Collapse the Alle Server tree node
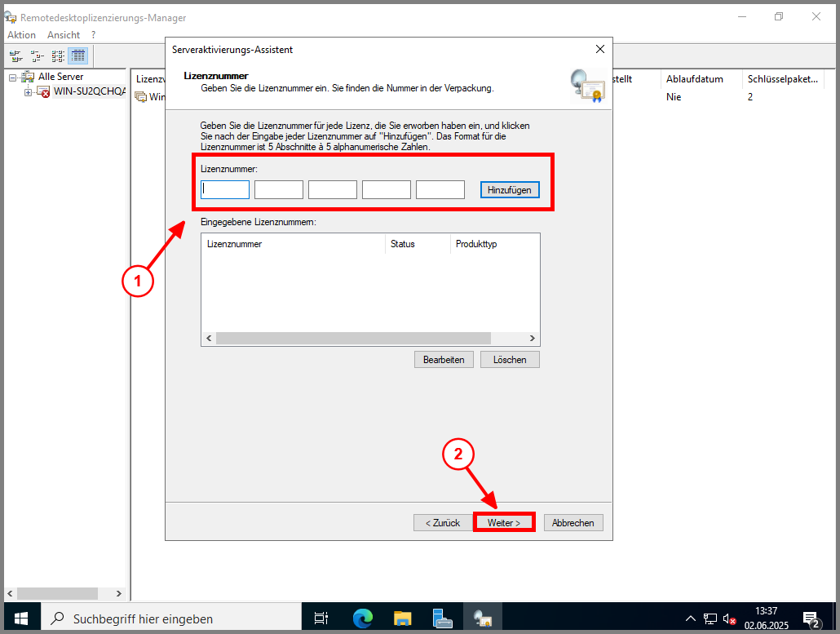 (12, 77)
